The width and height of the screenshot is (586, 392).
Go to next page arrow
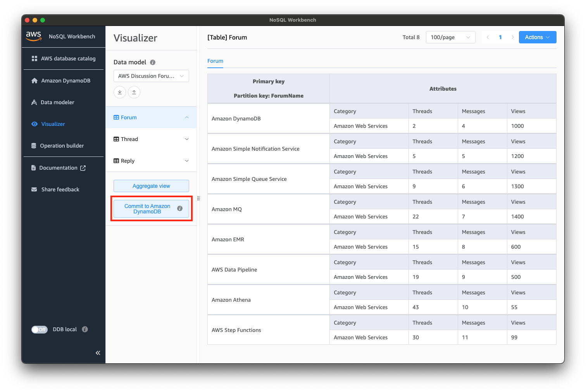513,37
